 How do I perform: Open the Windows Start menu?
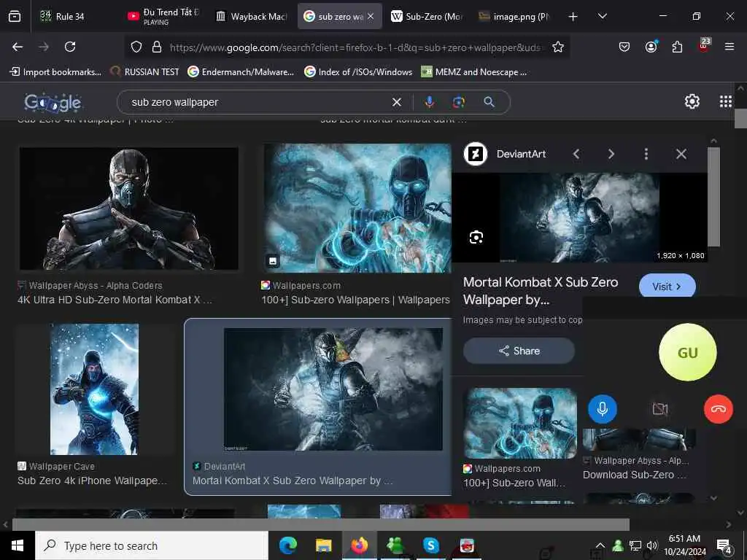(x=18, y=545)
